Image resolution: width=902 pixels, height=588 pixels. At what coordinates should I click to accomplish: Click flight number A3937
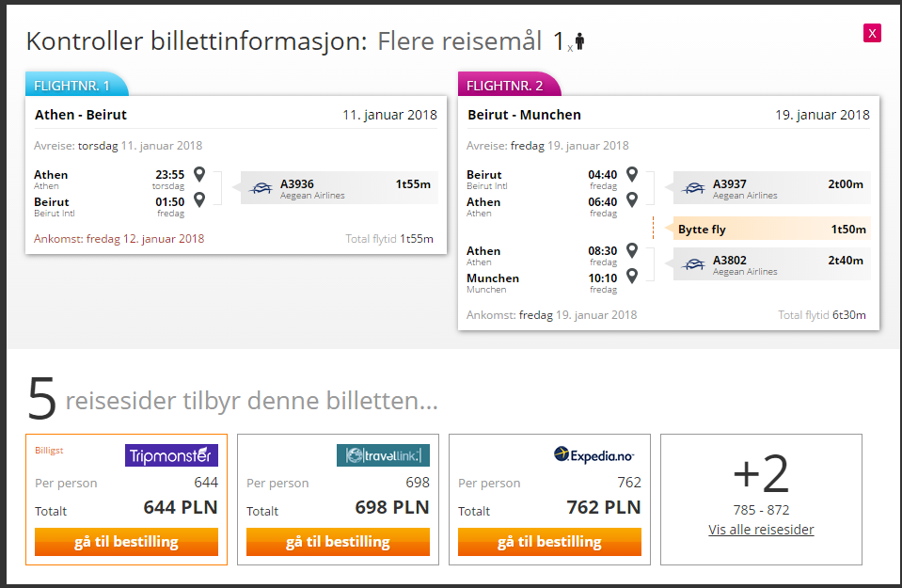click(x=730, y=184)
